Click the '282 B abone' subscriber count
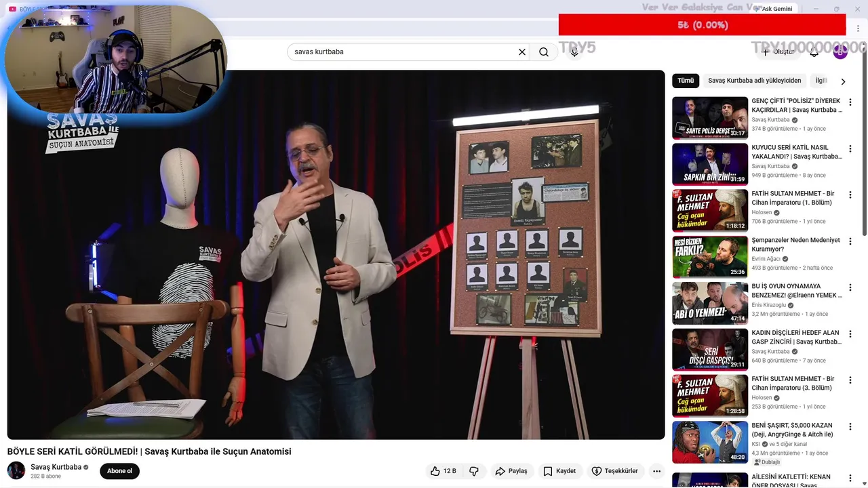 pos(45,476)
